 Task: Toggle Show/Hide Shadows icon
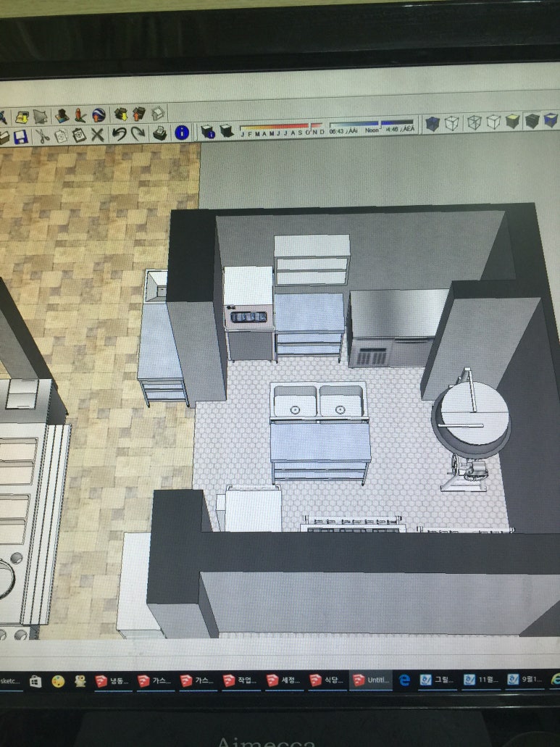226,130
